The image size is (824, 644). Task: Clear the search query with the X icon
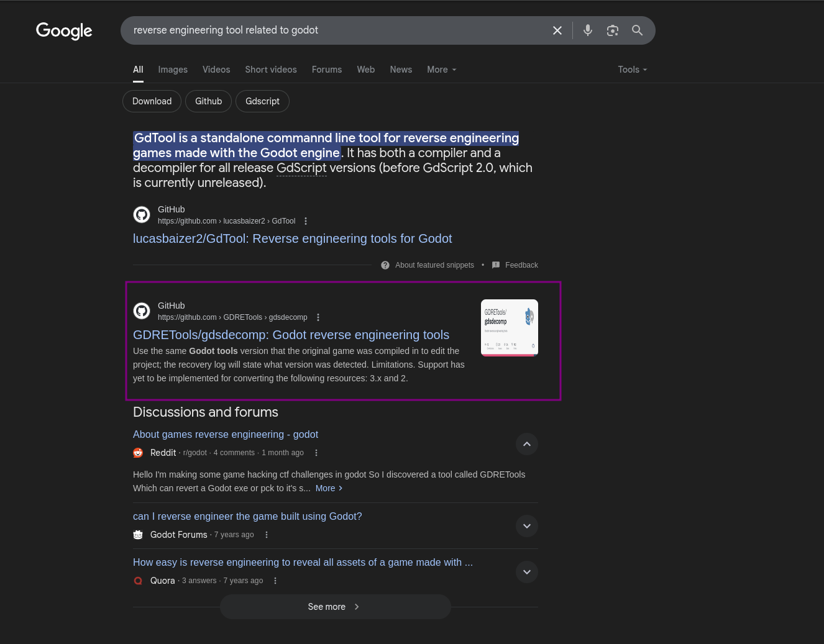tap(557, 30)
